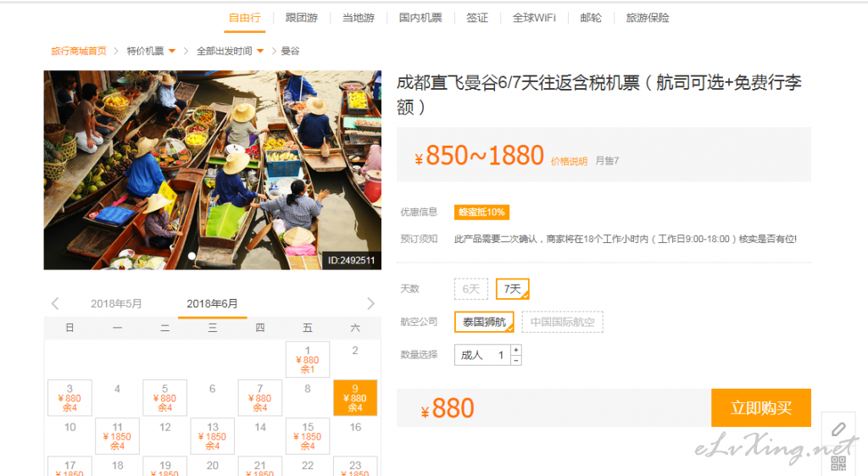Image resolution: width=868 pixels, height=476 pixels.
Task: Decrease adult quantity with minus button
Action: [x=516, y=360]
